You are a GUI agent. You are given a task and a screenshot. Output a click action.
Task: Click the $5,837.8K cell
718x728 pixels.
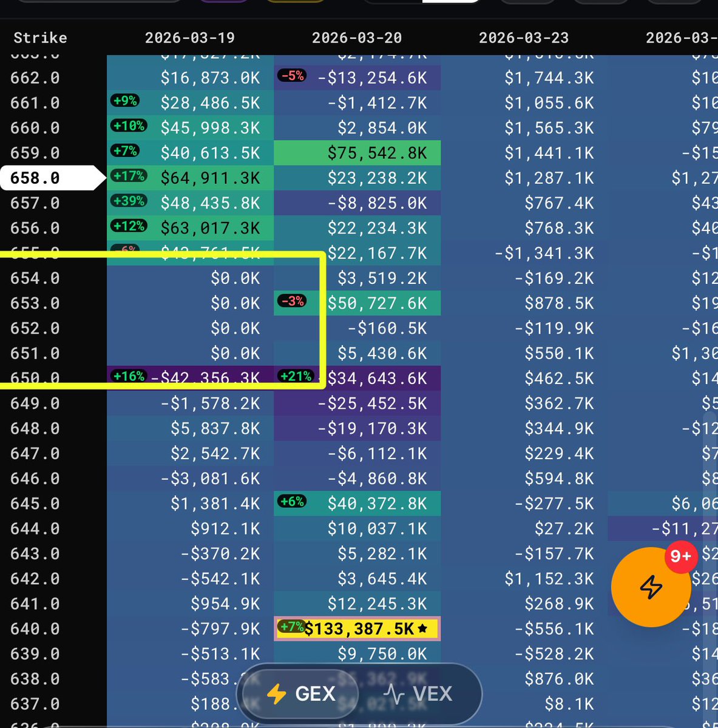click(x=191, y=428)
